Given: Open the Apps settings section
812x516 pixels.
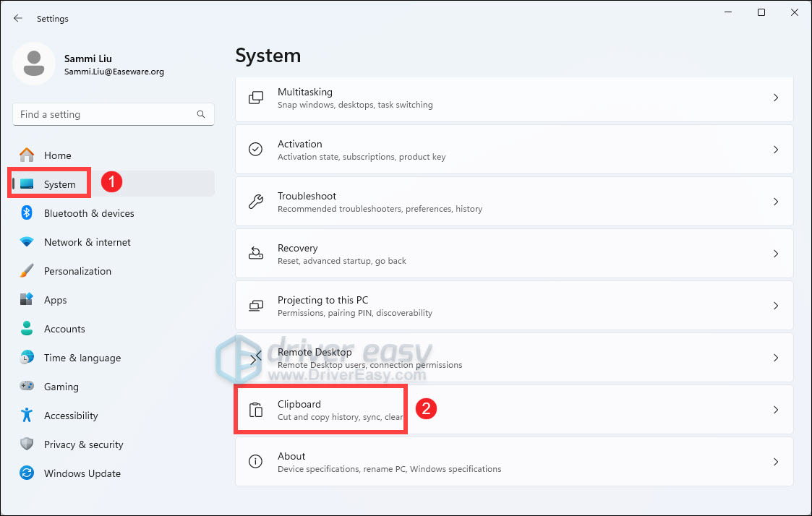Looking at the screenshot, I should click(x=55, y=300).
